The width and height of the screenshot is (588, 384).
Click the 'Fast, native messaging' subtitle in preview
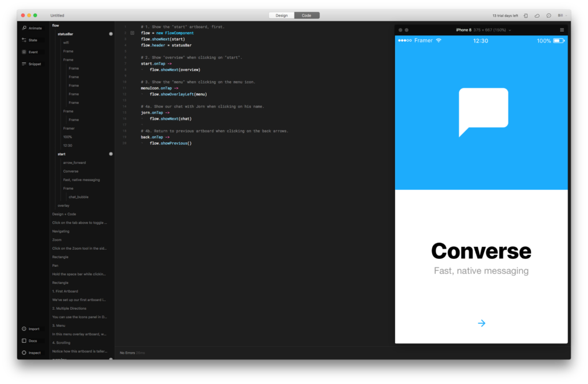pos(481,271)
